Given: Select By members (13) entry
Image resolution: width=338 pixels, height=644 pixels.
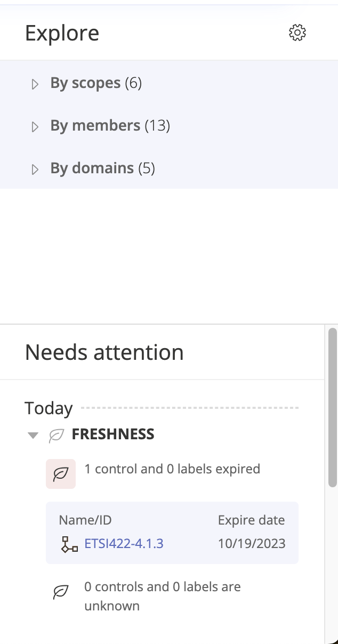Looking at the screenshot, I should tap(110, 126).
